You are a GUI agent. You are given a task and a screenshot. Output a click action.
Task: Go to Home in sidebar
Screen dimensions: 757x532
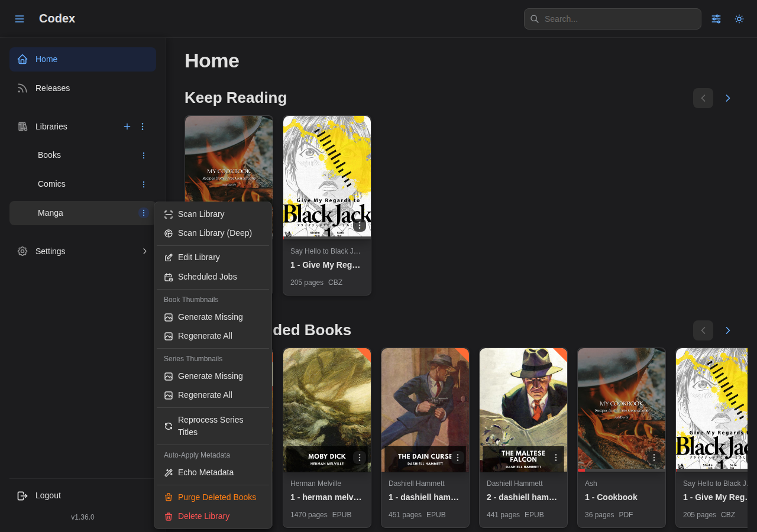pos(83,59)
